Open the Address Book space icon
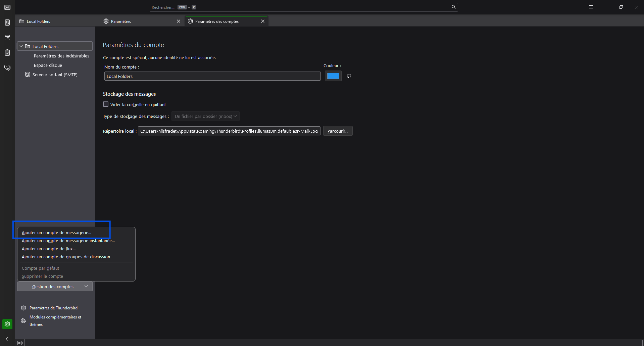This screenshot has width=644, height=346. (x=7, y=23)
